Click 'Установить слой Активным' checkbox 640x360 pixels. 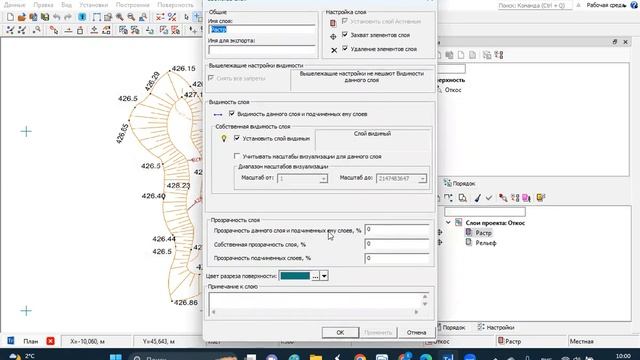(x=345, y=21)
